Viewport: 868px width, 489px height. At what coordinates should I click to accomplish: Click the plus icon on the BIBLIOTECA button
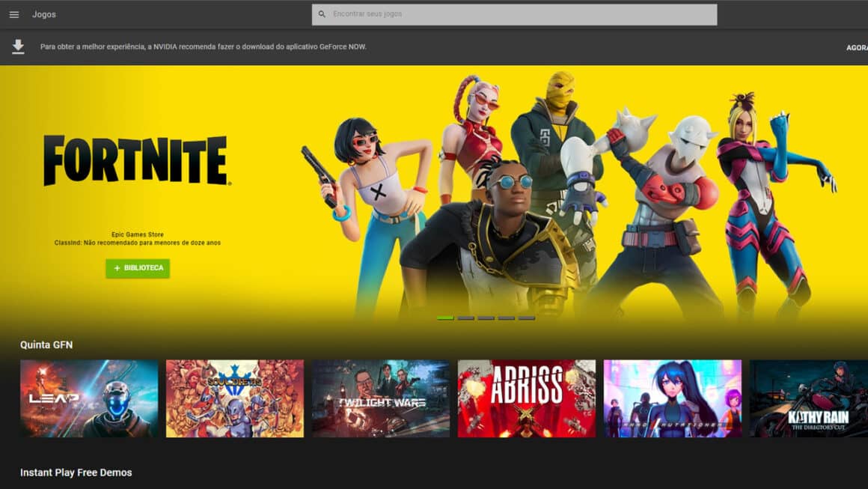116,269
